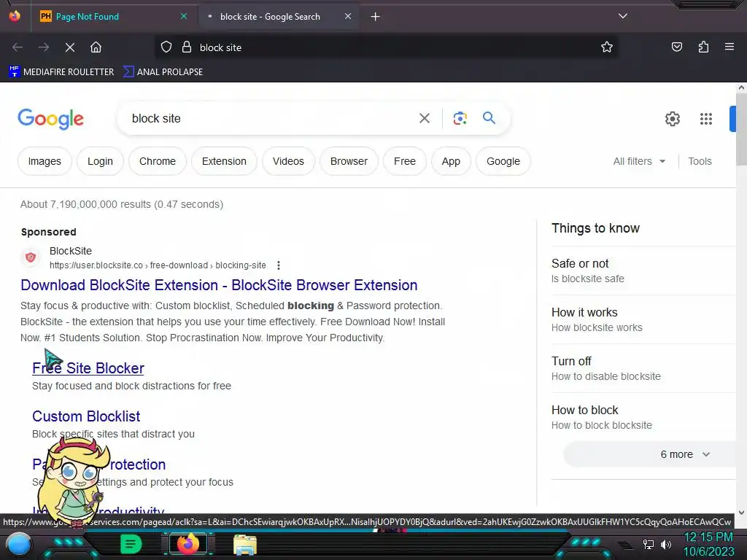This screenshot has width=747, height=560.
Task: Click the BlockSite shield favicon
Action: (x=31, y=257)
